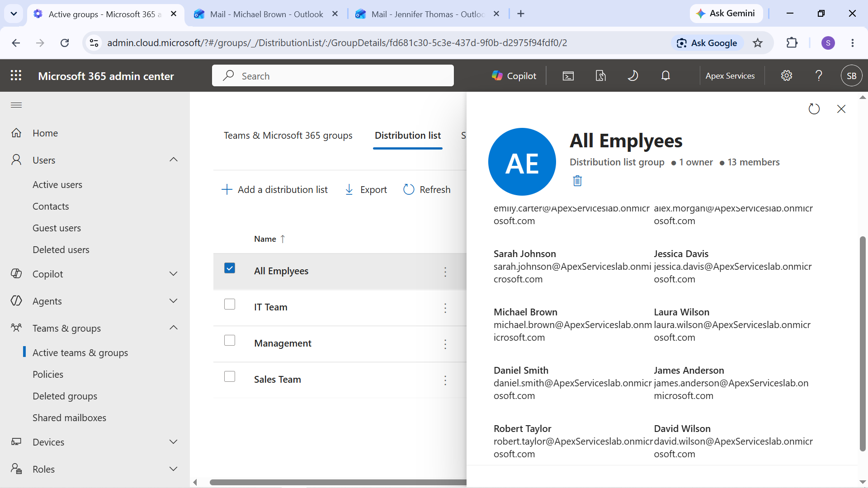Open more actions for All Emplyees row

pyautogui.click(x=445, y=272)
